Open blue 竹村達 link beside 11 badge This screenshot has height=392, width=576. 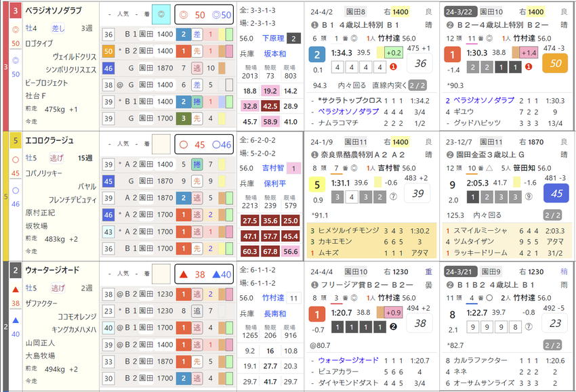click(273, 298)
